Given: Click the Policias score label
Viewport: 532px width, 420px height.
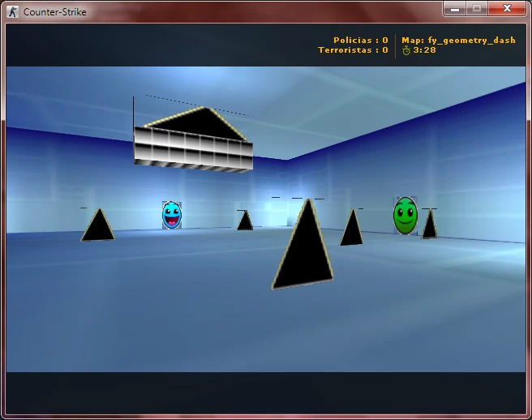Looking at the screenshot, I should [361, 40].
